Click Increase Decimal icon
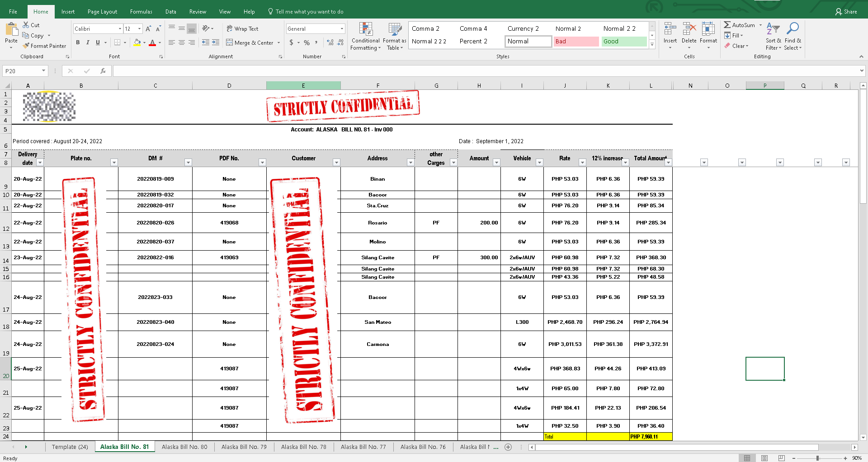Viewport: 868px width, 462px height. pos(330,42)
